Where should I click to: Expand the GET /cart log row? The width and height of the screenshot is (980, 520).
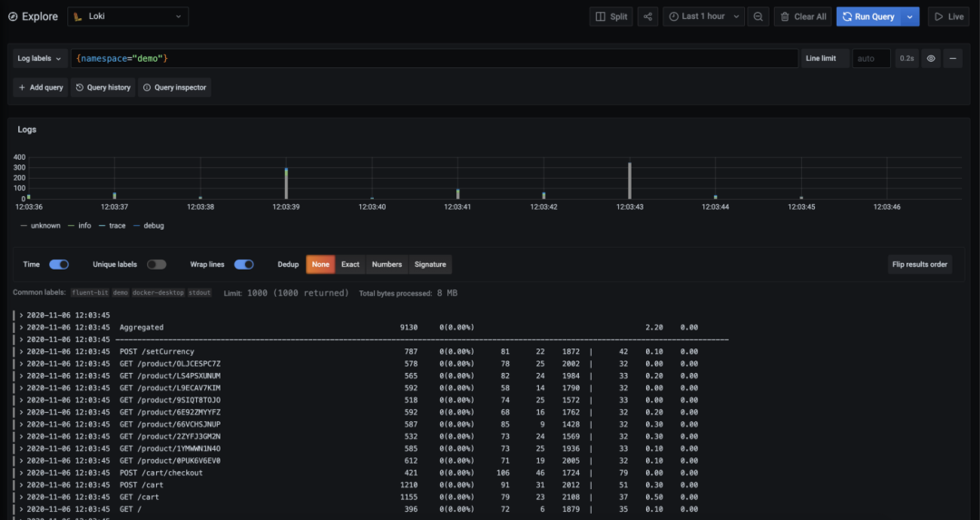pos(21,497)
